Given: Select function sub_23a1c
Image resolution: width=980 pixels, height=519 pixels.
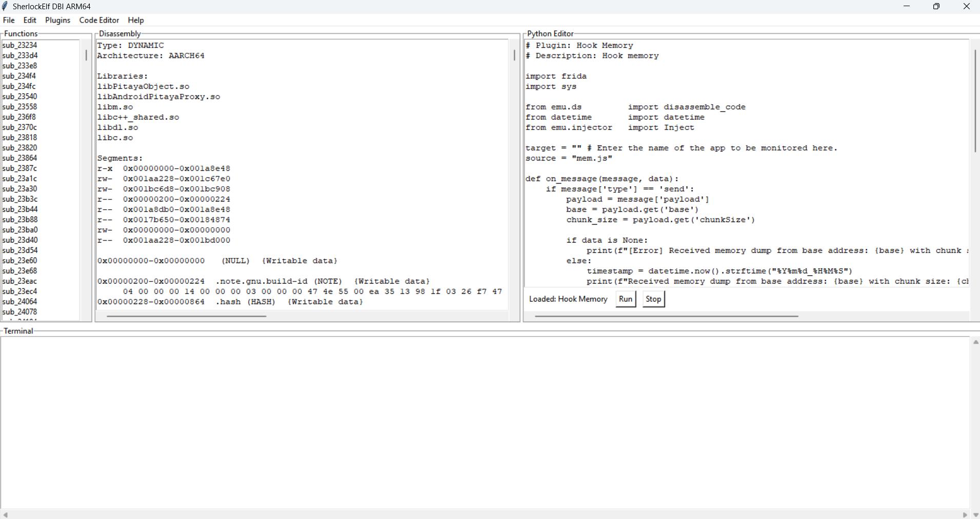Looking at the screenshot, I should click(19, 178).
